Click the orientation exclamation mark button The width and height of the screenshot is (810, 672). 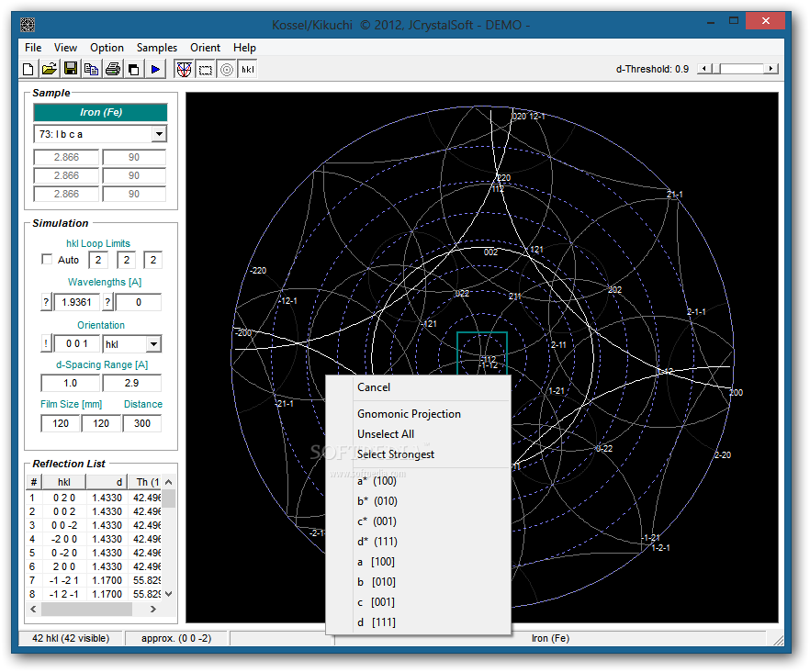click(x=46, y=343)
